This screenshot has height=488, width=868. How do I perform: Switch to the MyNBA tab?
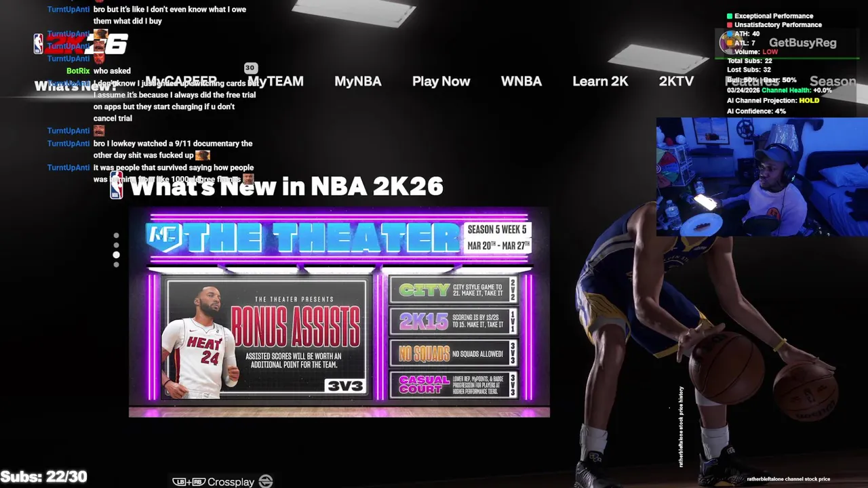pyautogui.click(x=358, y=81)
